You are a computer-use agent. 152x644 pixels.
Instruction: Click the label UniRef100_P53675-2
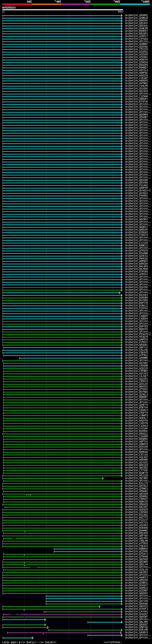pos(138,334)
